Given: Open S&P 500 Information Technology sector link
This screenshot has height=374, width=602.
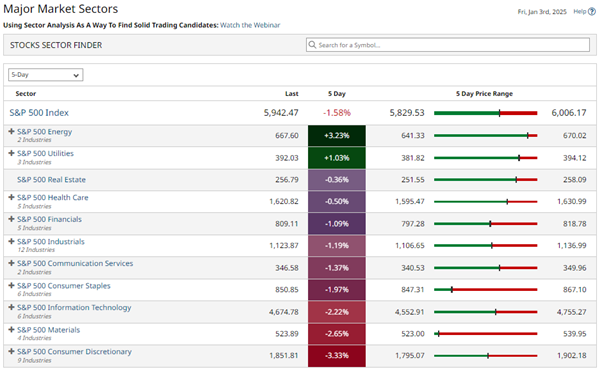Looking at the screenshot, I should click(x=74, y=308).
